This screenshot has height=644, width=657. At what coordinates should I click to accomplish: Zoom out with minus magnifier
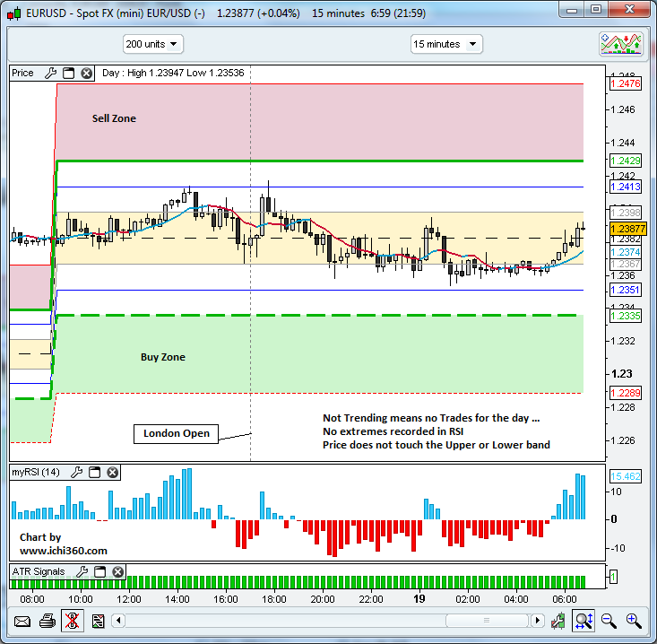(609, 620)
